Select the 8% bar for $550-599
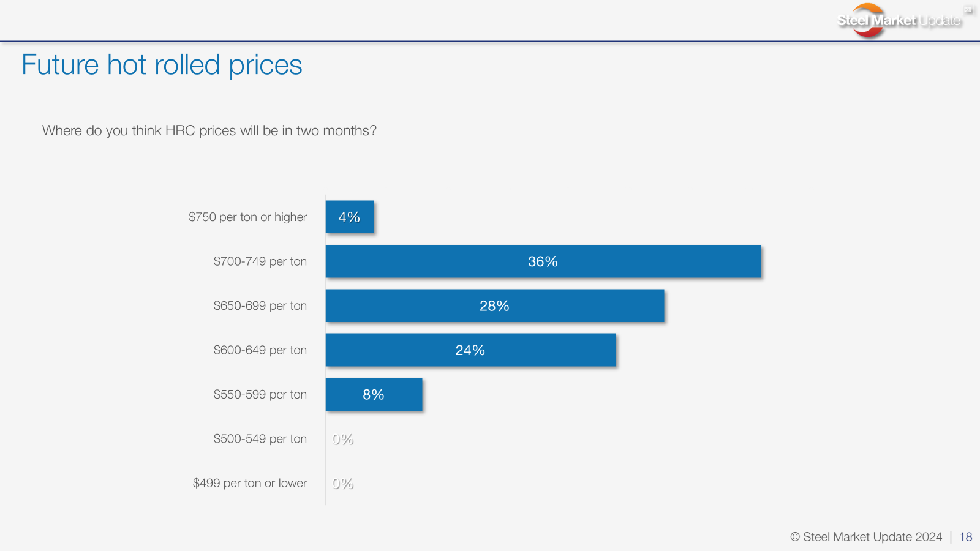This screenshot has width=980, height=551. (374, 395)
